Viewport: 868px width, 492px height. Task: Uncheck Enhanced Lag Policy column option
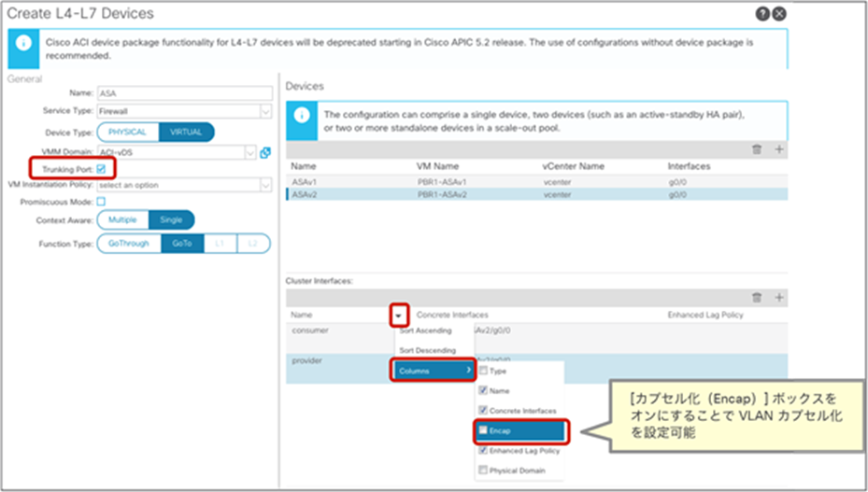(x=483, y=450)
